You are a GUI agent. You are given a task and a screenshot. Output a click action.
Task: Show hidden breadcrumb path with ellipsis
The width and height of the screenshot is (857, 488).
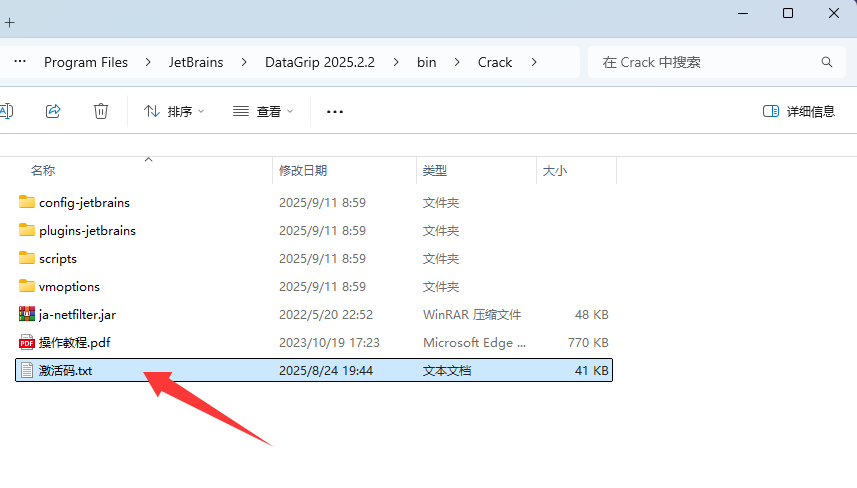pos(20,62)
